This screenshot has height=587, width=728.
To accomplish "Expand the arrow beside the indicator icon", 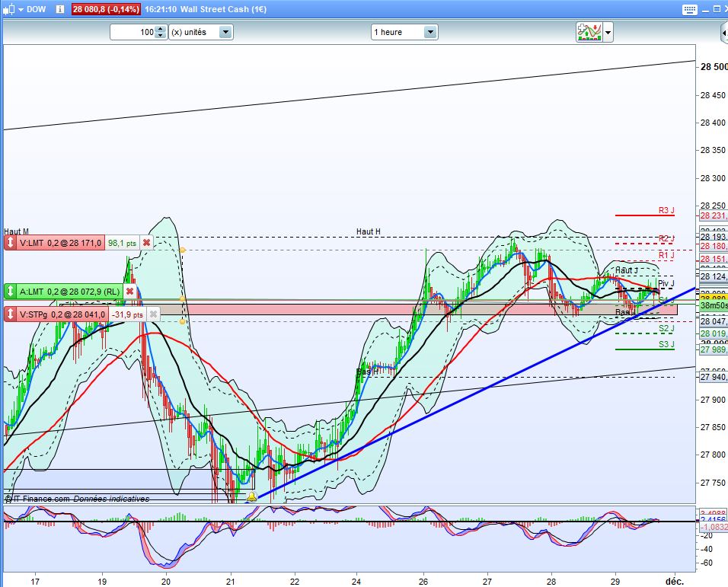I will [x=608, y=33].
